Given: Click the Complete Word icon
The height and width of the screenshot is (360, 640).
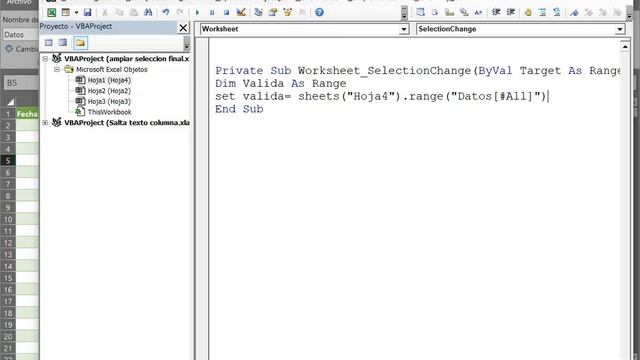Looking at the screenshot, I should click(478, 12).
